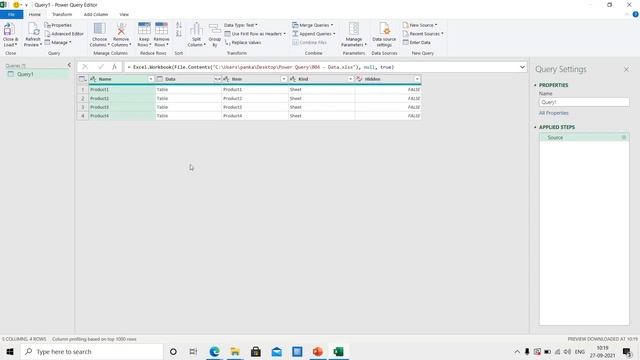
Task: Open New Source dropdown
Action: coord(420,25)
